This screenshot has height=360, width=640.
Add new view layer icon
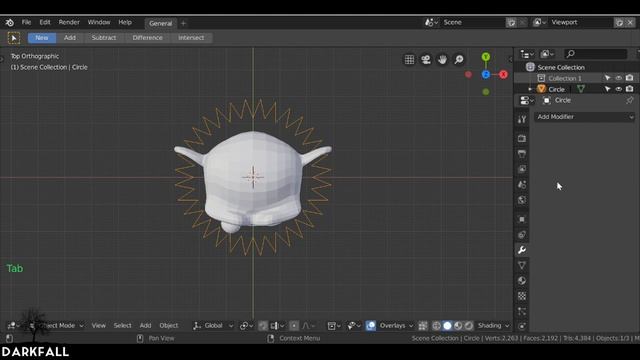(620, 22)
